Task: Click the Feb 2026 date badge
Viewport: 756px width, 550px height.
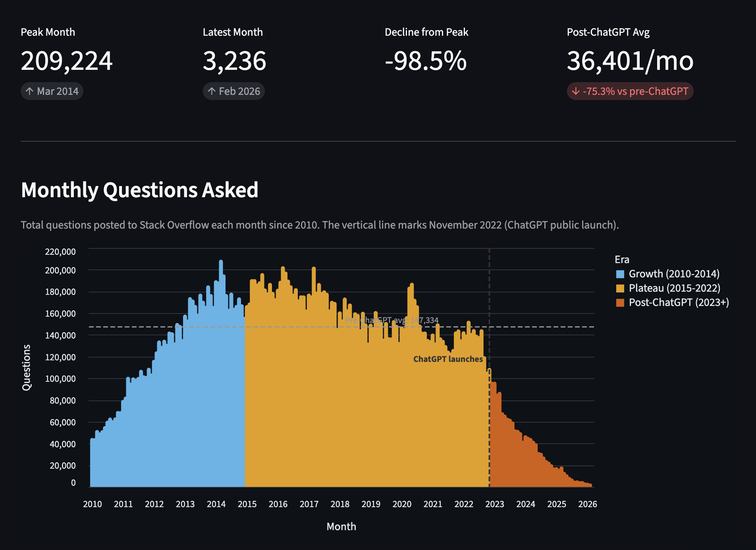Action: click(x=233, y=91)
